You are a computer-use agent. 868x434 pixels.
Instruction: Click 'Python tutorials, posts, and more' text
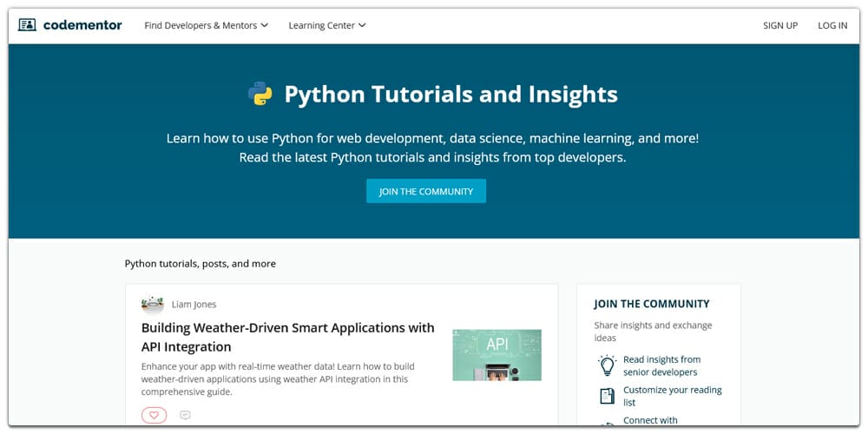(201, 264)
